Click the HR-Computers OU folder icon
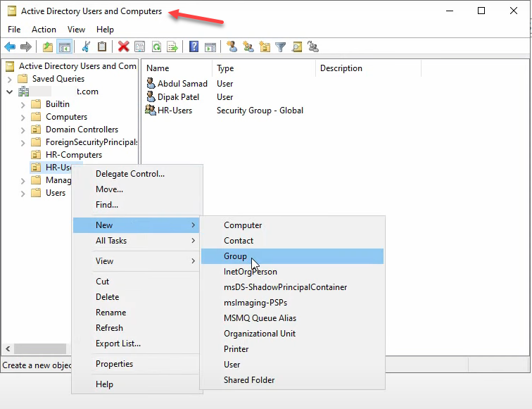The height and width of the screenshot is (409, 532). (36, 155)
